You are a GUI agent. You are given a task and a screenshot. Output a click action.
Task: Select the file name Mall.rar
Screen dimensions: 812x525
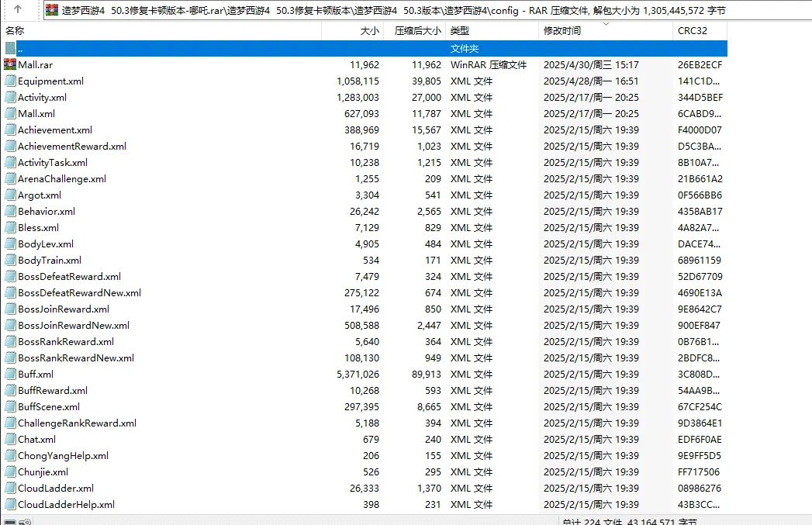pyautogui.click(x=35, y=64)
